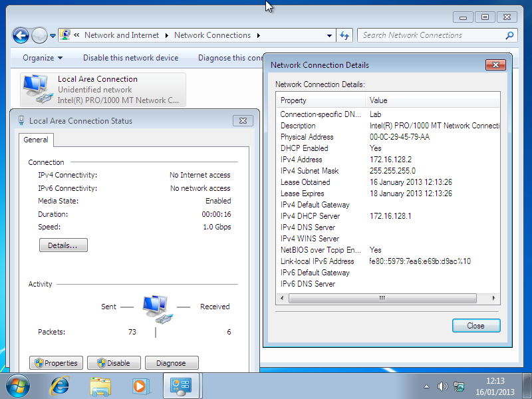Click the Refresh button beside address bar
Image resolution: width=532 pixels, height=399 pixels.
pyautogui.click(x=344, y=35)
